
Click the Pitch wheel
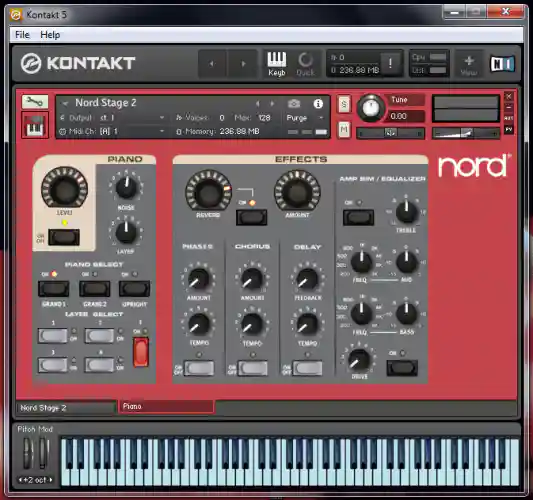28,453
